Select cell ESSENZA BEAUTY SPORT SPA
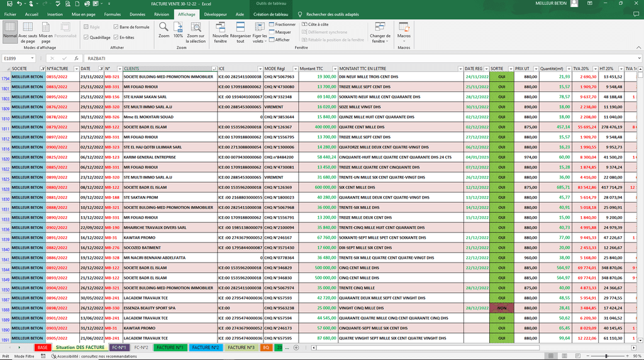 click(x=170, y=308)
